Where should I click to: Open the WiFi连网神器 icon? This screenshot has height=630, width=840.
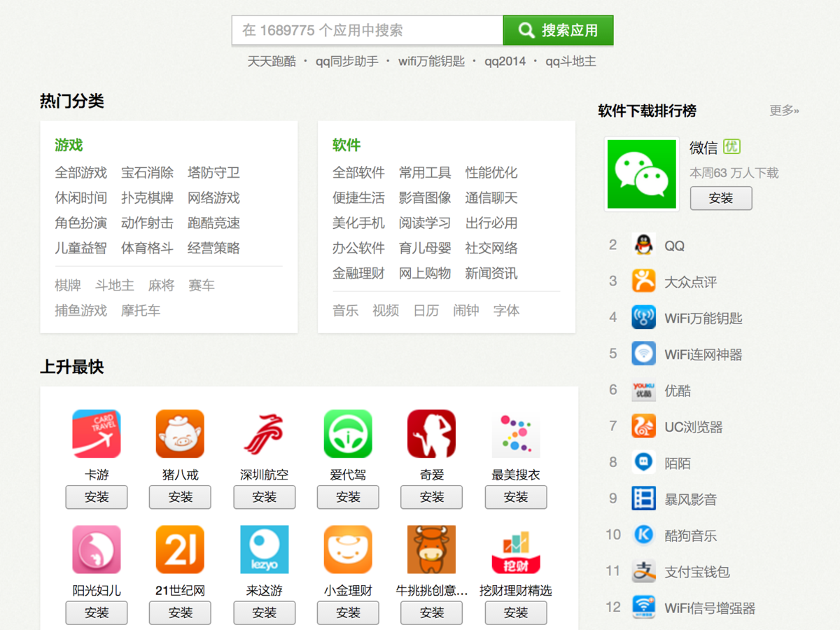[643, 354]
